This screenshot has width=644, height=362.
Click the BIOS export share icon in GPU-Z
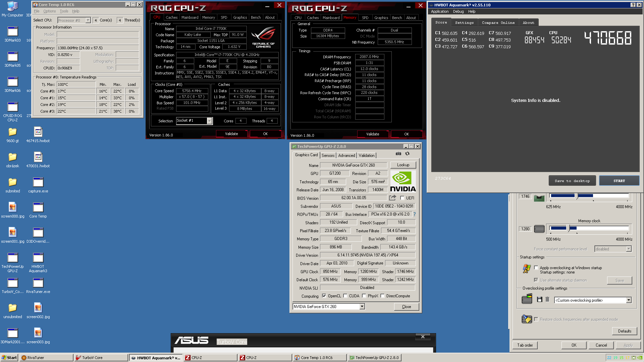[x=392, y=198]
